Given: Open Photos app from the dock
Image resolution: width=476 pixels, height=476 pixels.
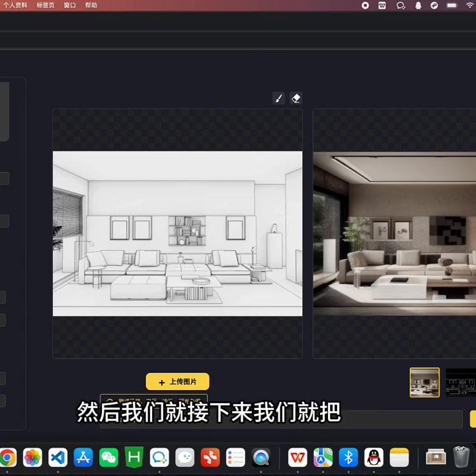Looking at the screenshot, I should (x=32, y=457).
